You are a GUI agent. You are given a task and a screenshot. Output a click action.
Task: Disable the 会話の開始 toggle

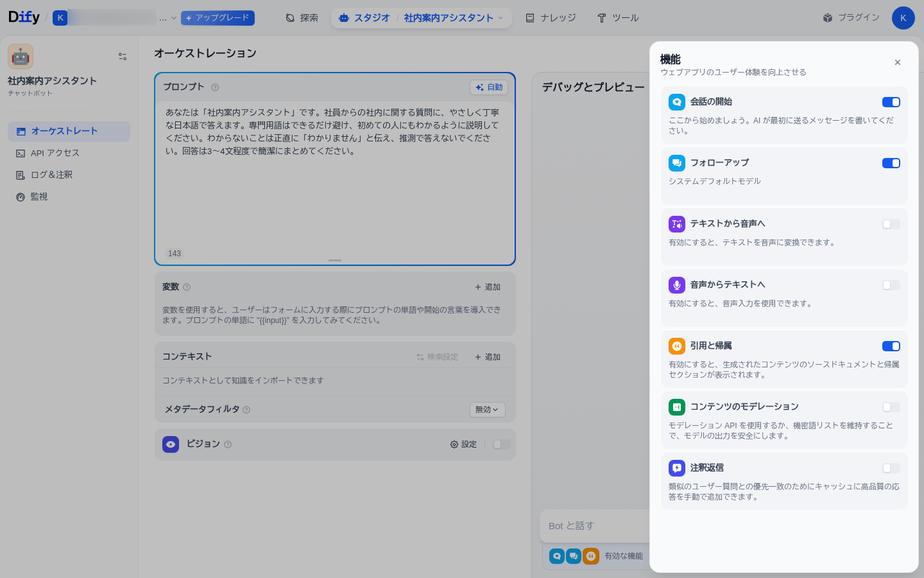click(891, 102)
